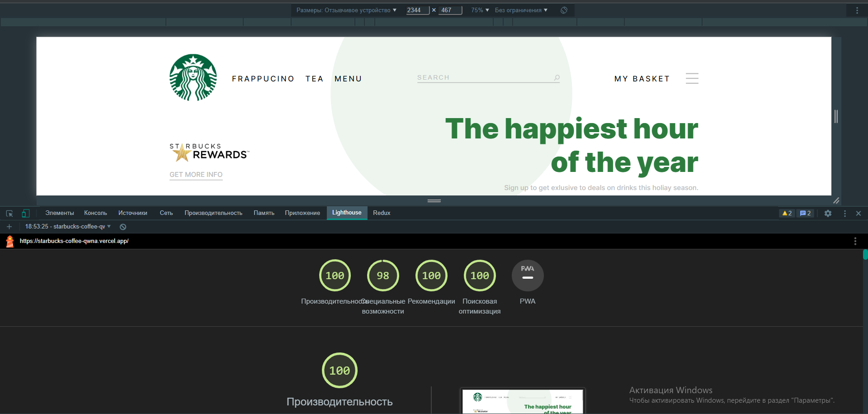Select the inspect element cursor icon
The image size is (868, 414).
click(9, 213)
